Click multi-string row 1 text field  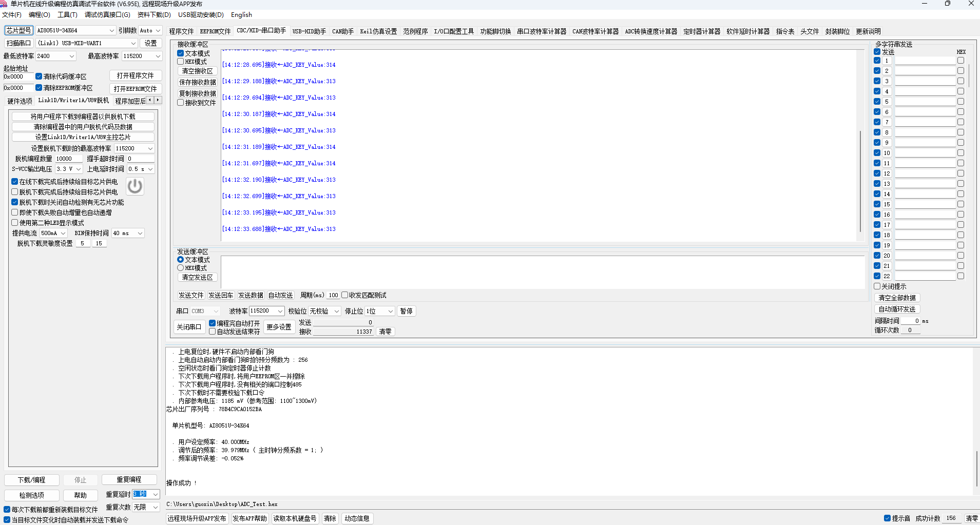(x=925, y=61)
